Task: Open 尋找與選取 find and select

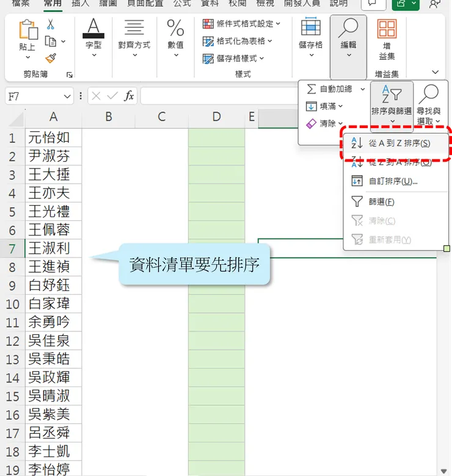Action: tap(429, 105)
